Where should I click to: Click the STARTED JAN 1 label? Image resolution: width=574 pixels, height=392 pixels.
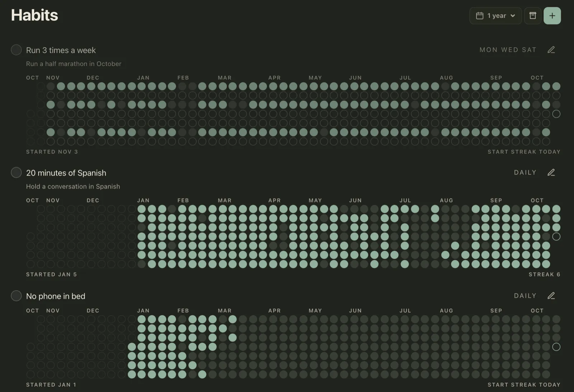[x=51, y=385]
